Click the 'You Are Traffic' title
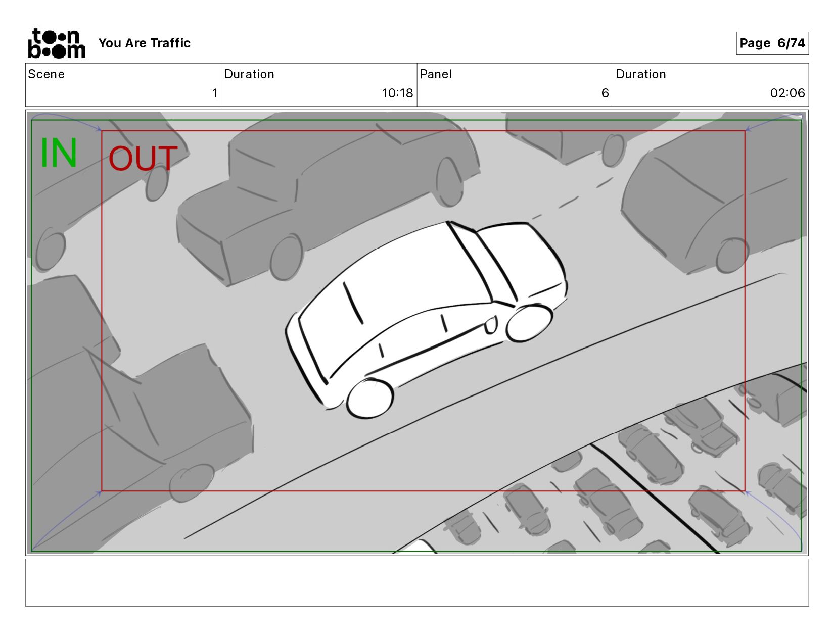 coord(145,43)
